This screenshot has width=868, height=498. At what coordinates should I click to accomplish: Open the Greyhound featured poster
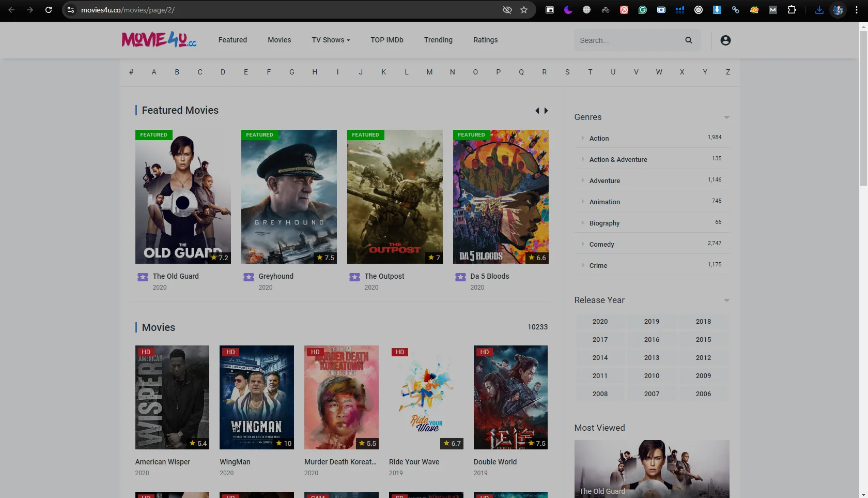click(x=289, y=197)
